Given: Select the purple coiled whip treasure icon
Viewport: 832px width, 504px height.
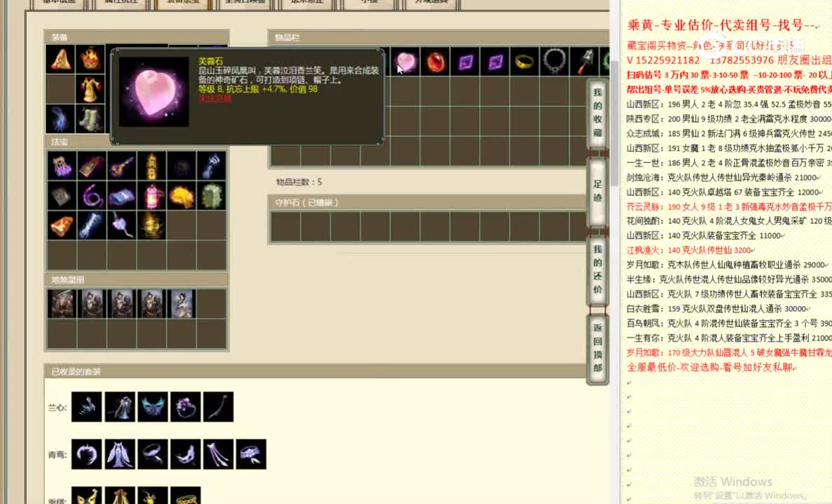Looking at the screenshot, I should tap(92, 196).
